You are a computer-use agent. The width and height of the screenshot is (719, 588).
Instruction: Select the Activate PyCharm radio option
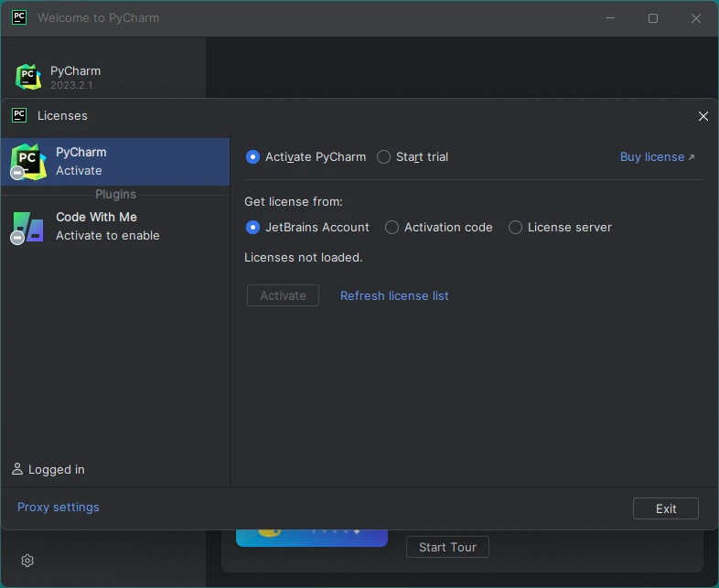pyautogui.click(x=253, y=157)
